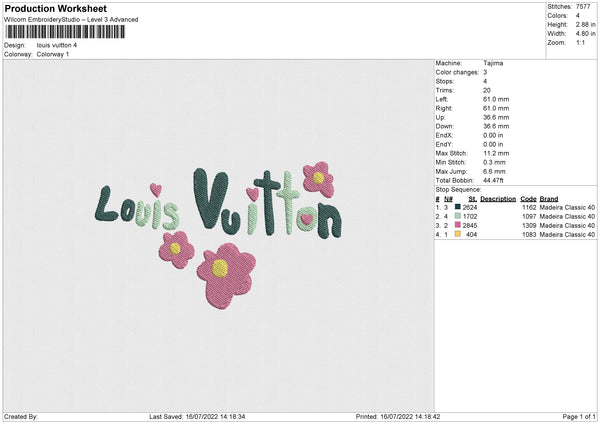Click the Colors value 4
This screenshot has height=424, width=600.
(x=578, y=16)
